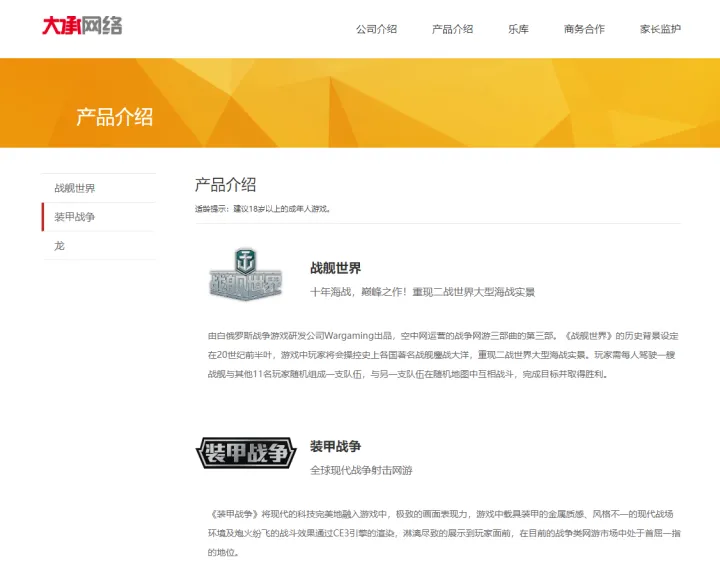Select 战舰世界 in the sidebar
Viewport: 720px width, 569px height.
tap(99, 188)
